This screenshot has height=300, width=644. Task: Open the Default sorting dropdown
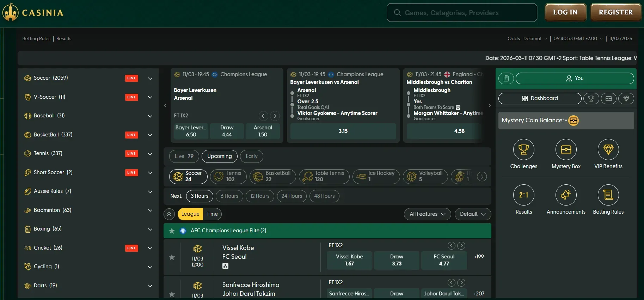(x=472, y=214)
